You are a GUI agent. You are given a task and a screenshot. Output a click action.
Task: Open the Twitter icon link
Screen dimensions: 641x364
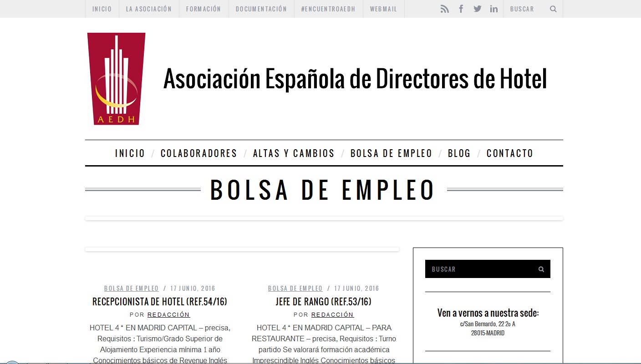coord(477,9)
